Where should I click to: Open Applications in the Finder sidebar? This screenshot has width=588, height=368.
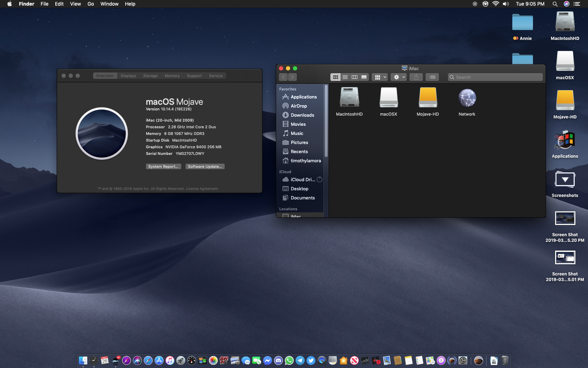[300, 97]
